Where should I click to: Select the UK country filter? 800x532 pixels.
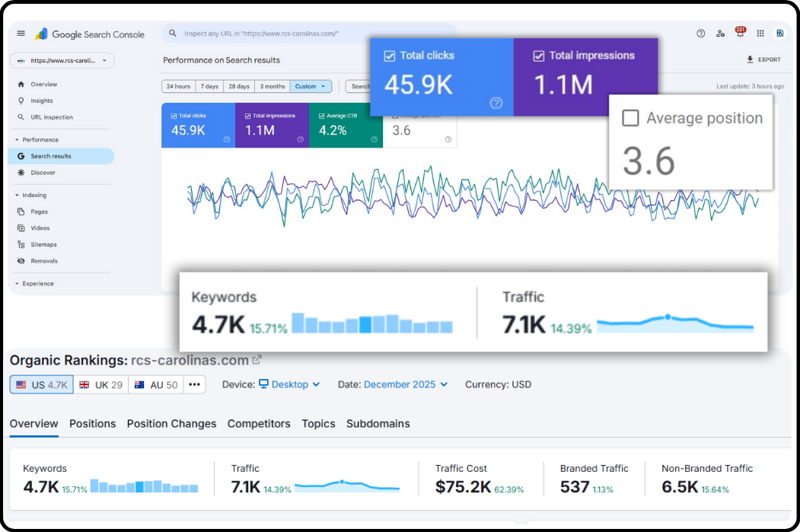pyautogui.click(x=101, y=384)
